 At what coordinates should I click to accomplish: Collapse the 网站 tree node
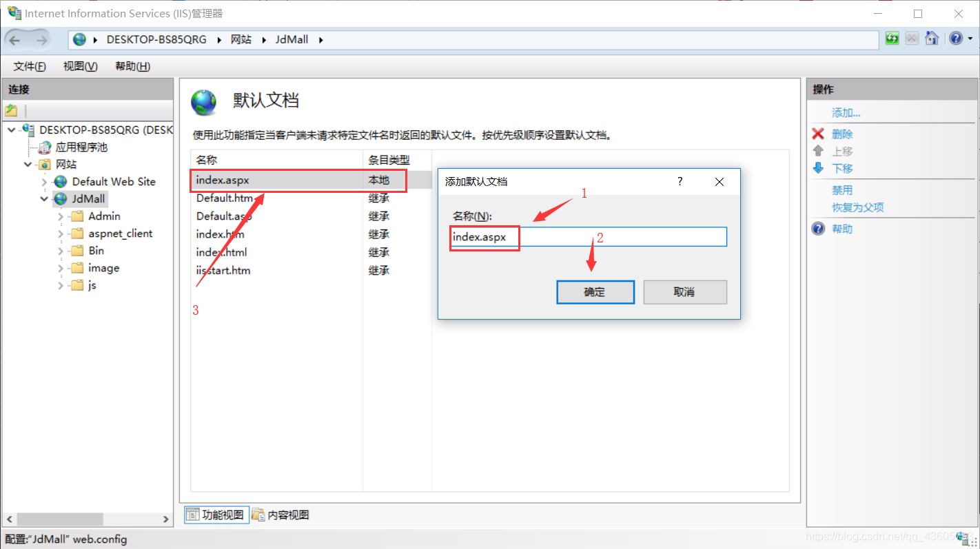point(28,165)
